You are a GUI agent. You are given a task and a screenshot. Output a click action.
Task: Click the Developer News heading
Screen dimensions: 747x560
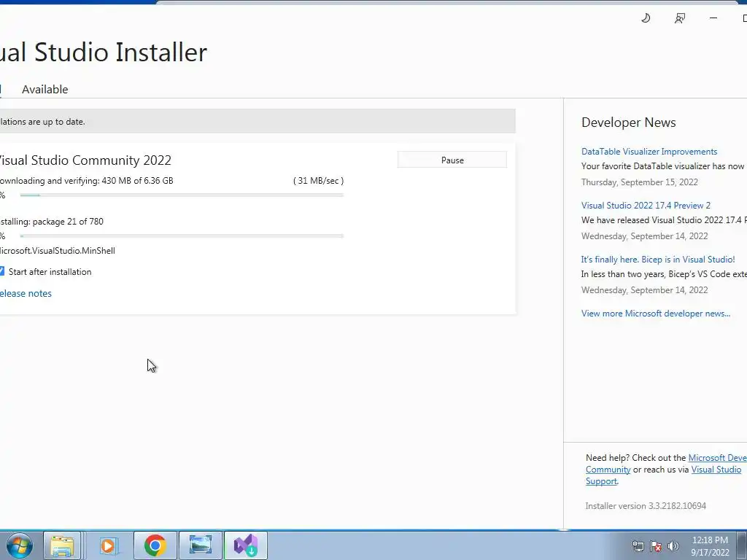click(628, 122)
